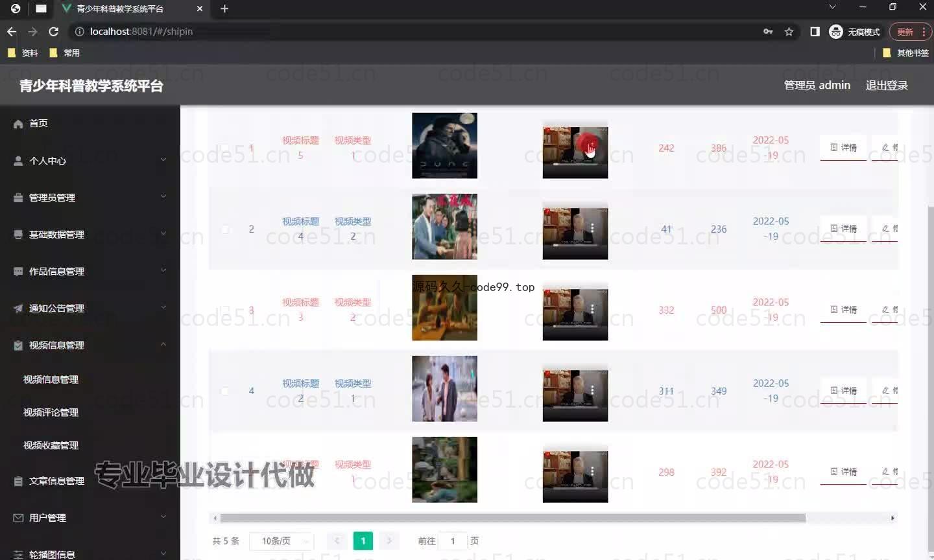The height and width of the screenshot is (560, 934).
Task: Click the 通知公告管理 paper-plane icon
Action: pos(18,309)
